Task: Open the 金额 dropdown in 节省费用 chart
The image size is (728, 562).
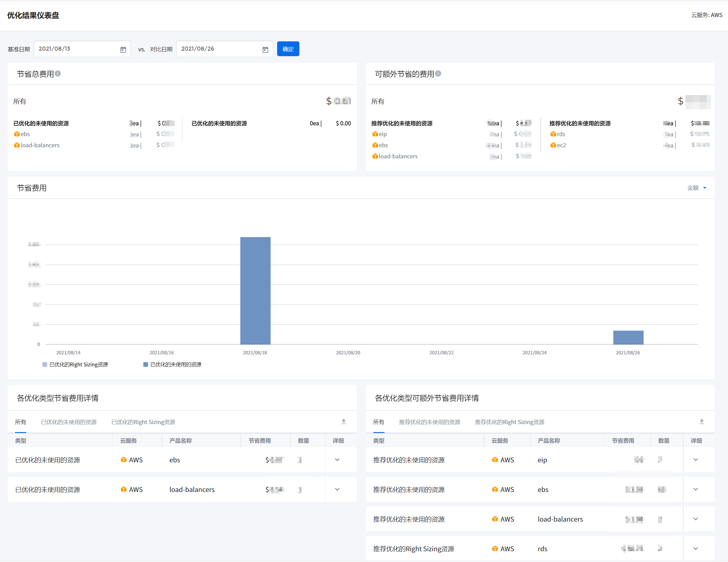Action: [x=697, y=188]
